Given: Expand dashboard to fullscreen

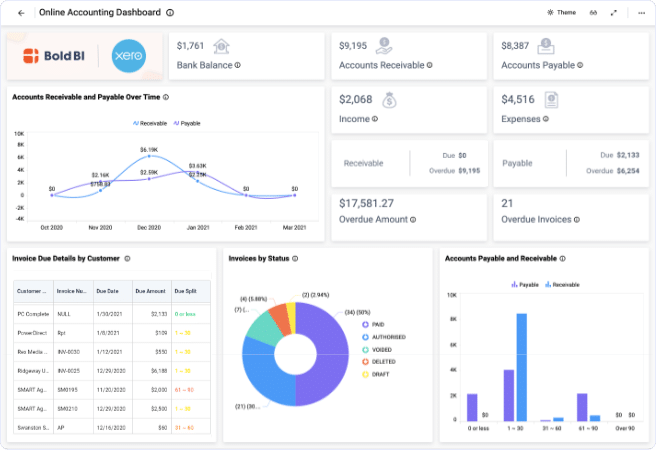Looking at the screenshot, I should pos(614,13).
